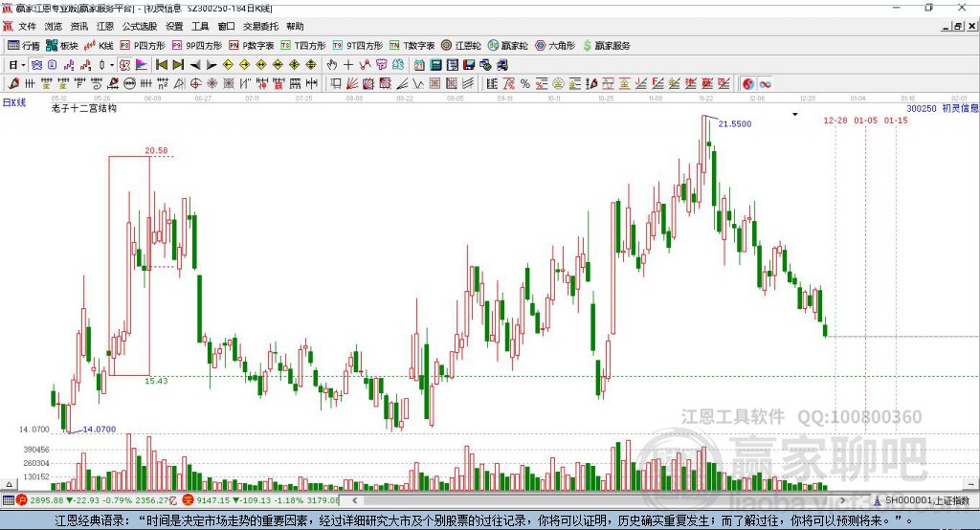The height and width of the screenshot is (530, 980).
Task: Open the 六角形 hexagon tool
Action: pyautogui.click(x=555, y=46)
